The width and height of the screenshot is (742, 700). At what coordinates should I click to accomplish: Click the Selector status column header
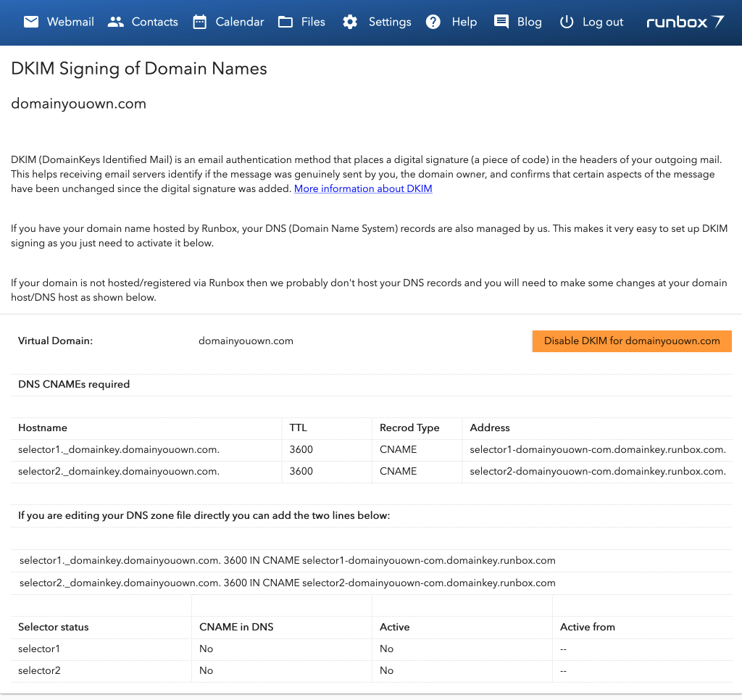[x=54, y=627]
